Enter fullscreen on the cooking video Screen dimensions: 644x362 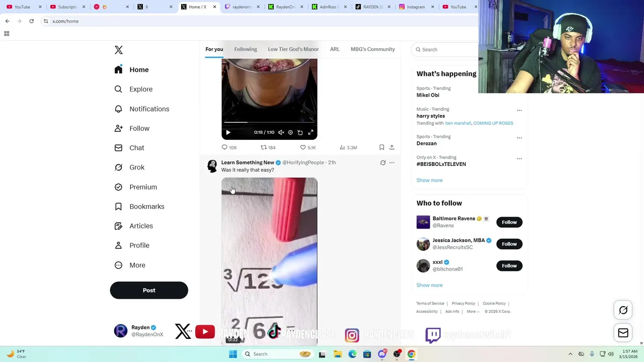point(310,132)
